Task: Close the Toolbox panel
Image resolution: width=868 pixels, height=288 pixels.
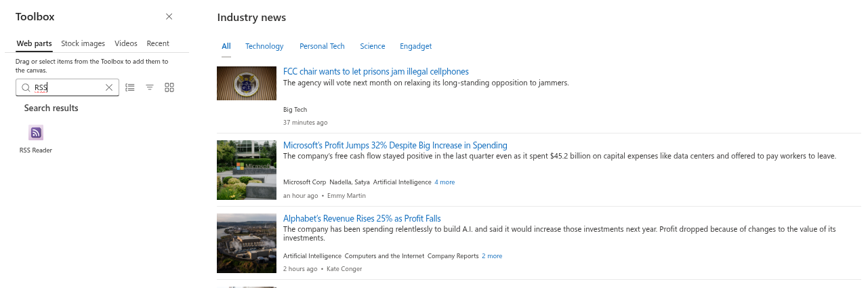Action: (x=169, y=17)
